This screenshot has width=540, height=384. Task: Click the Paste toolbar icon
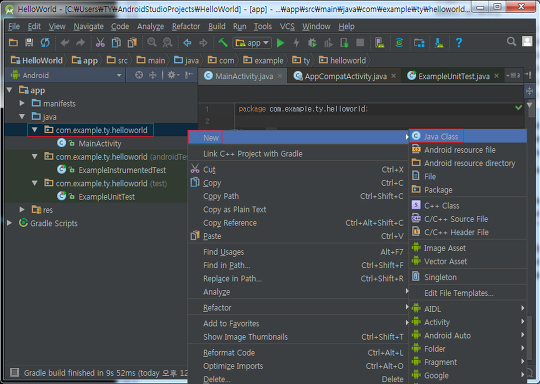[x=132, y=43]
